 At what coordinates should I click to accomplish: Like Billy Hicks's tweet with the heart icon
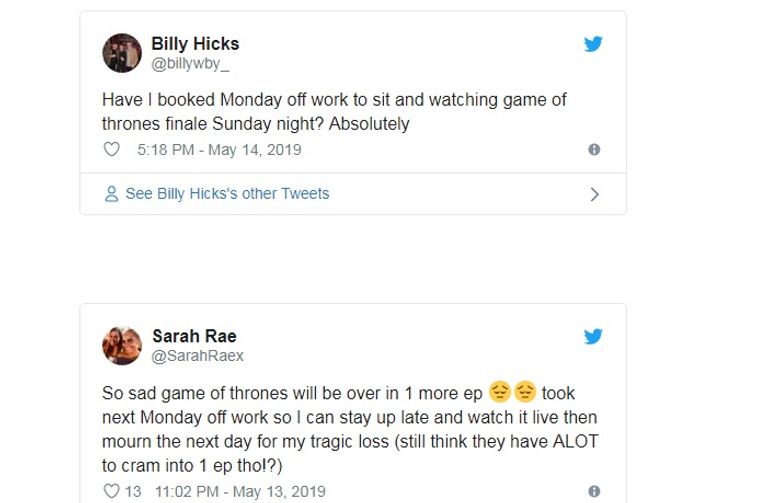click(112, 150)
